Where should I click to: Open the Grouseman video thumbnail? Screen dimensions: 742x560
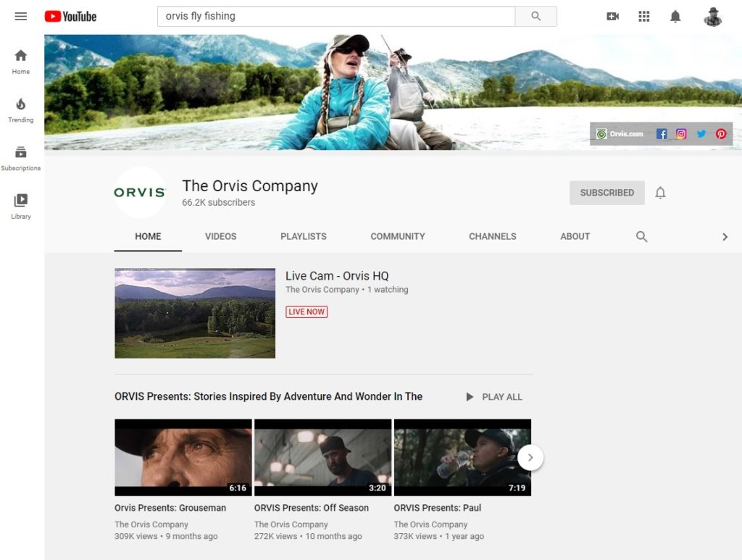point(183,457)
